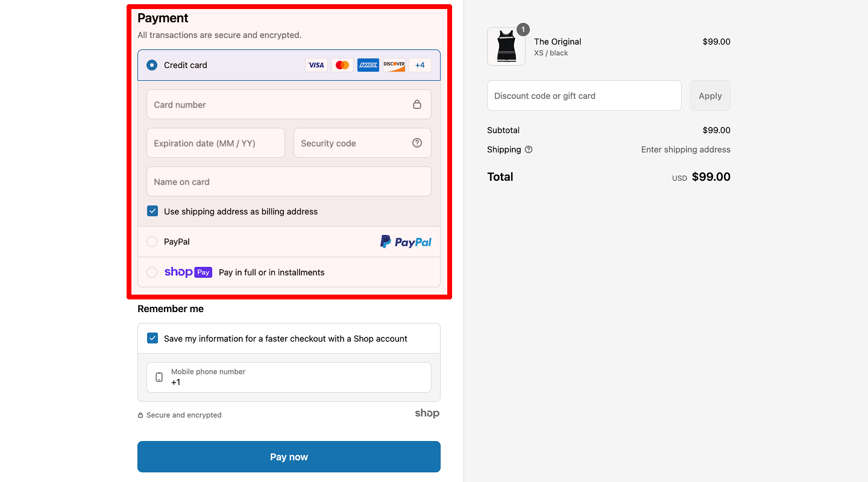
Task: Click the Apply discount button
Action: point(709,95)
